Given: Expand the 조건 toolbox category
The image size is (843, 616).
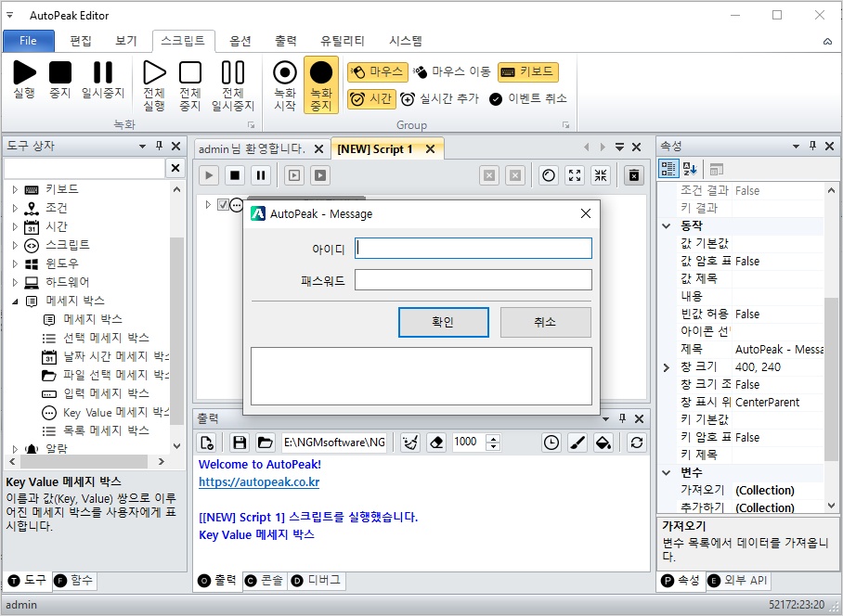Looking at the screenshot, I should coord(15,208).
